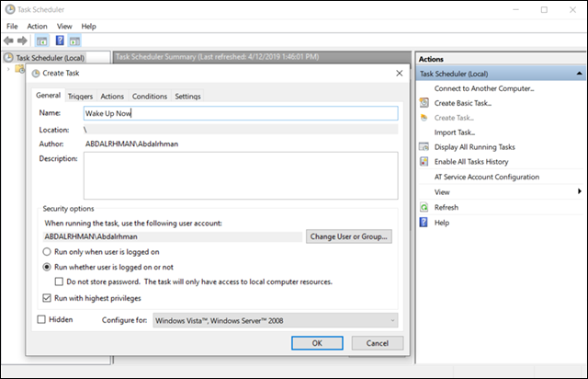Viewport: 588px width, 379px height.
Task: Click the Task Scheduler clock icon in title bar
Action: point(10,9)
